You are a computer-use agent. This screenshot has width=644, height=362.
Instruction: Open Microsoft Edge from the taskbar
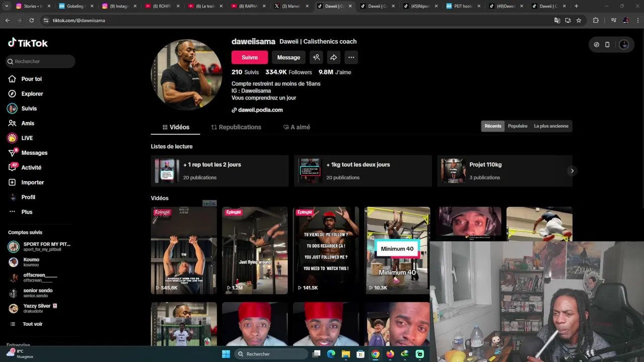[331, 354]
